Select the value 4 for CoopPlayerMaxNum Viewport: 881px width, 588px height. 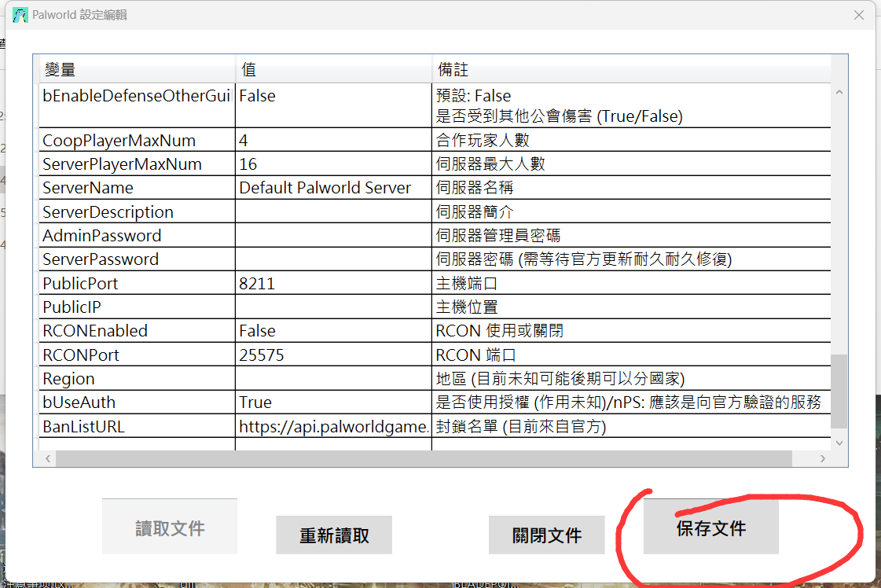tap(334, 140)
